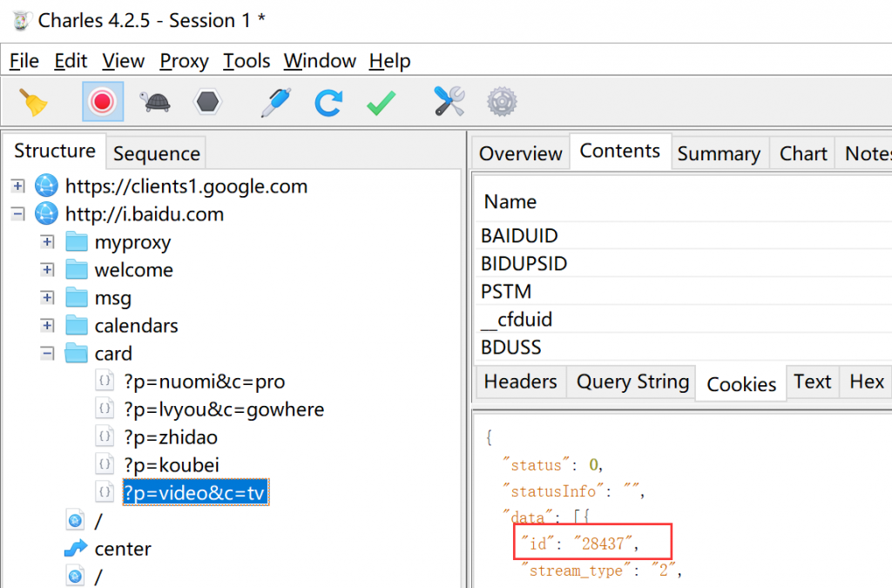Expand the welcome folder

pyautogui.click(x=48, y=269)
